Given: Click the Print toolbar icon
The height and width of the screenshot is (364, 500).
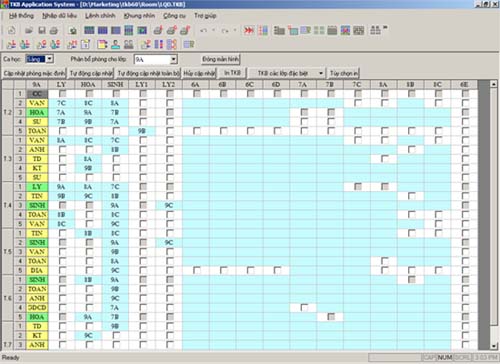Looking at the screenshot, I should [54, 31].
